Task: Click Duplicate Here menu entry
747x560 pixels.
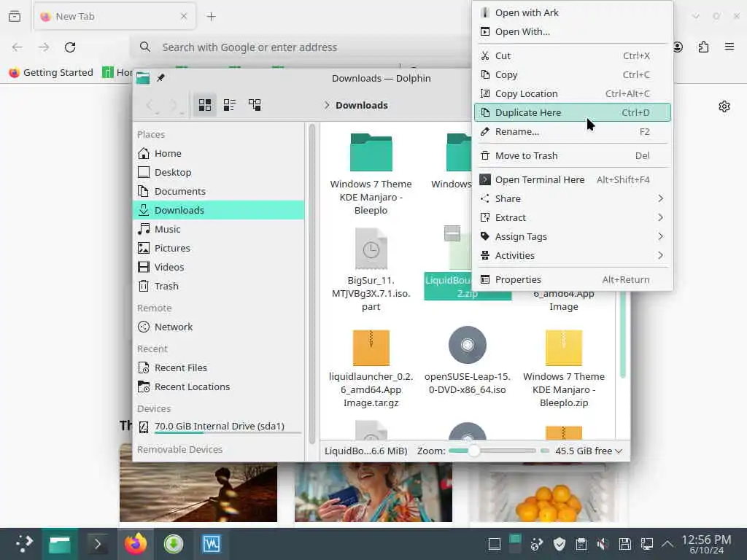Action: (x=572, y=112)
